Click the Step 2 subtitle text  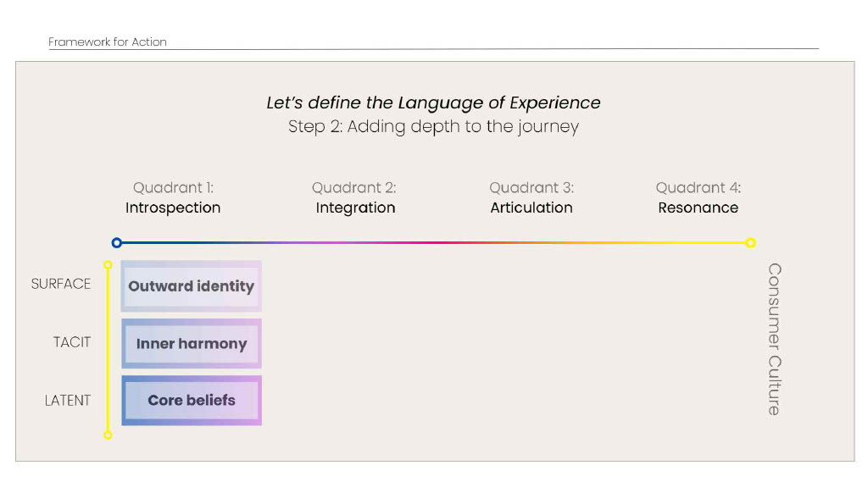tap(433, 127)
